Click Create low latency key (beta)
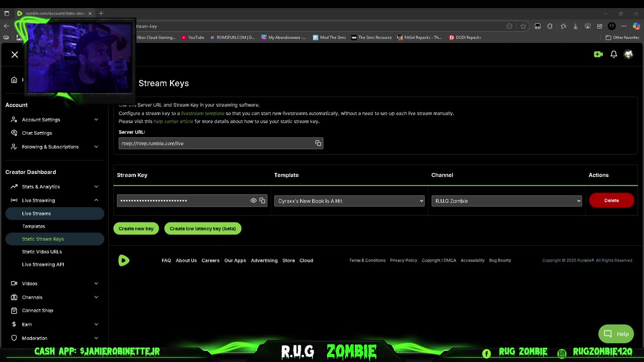Screen dimensions: 644x362 tap(203, 228)
